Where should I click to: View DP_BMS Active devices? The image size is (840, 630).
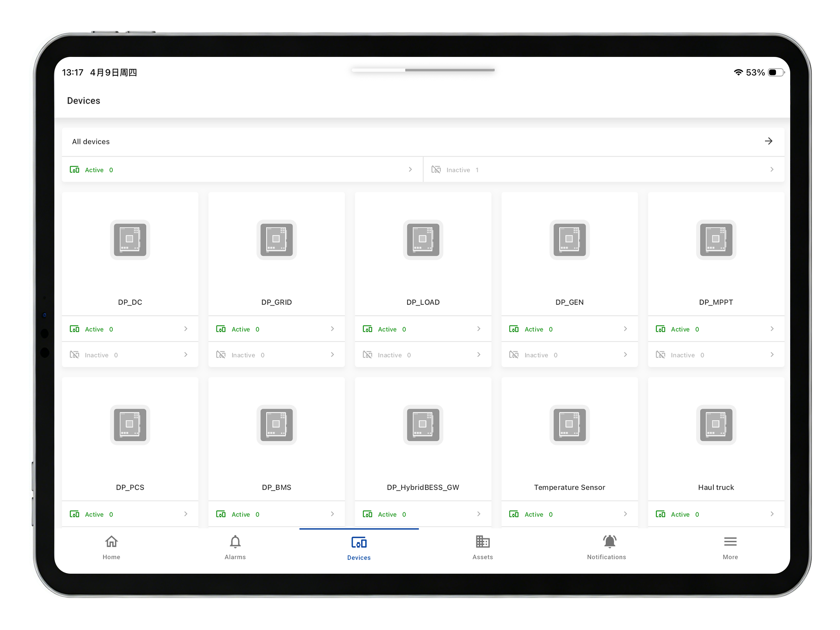click(x=276, y=514)
